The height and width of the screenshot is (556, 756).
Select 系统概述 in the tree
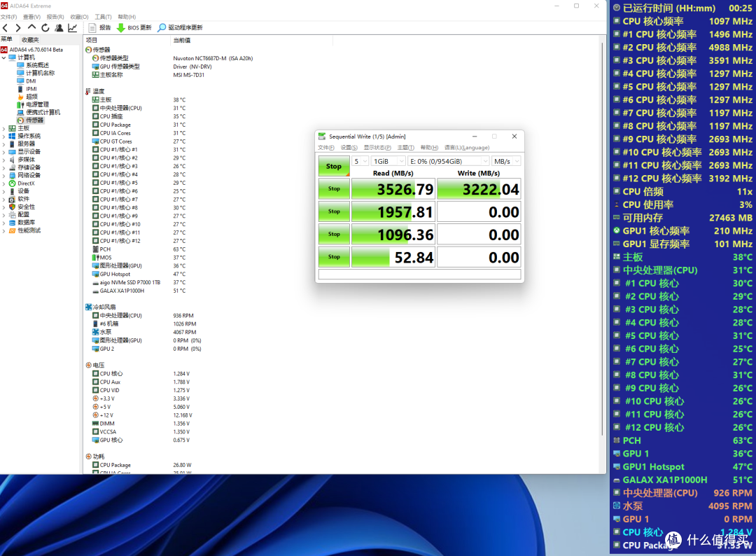point(33,65)
